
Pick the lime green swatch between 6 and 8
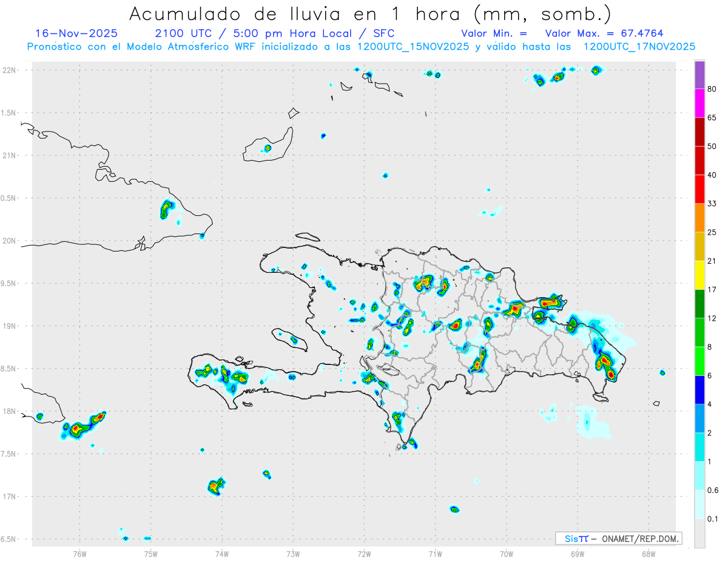[x=699, y=361]
